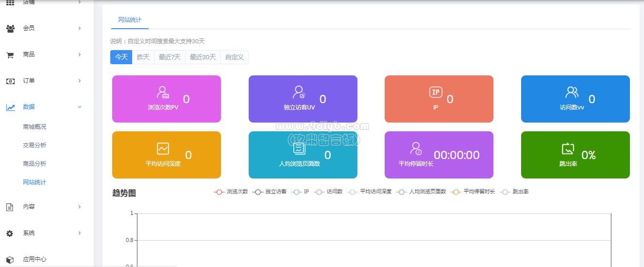644x267 pixels.
Task: Toggle the 跳出率 legend series
Action: point(514,192)
